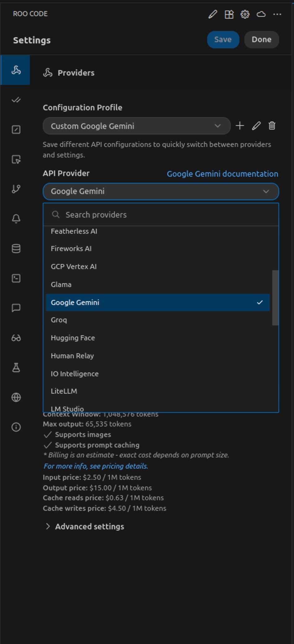Open the more actions ellipsis menu
Viewport: 294px width, 644px height.
coord(277,14)
